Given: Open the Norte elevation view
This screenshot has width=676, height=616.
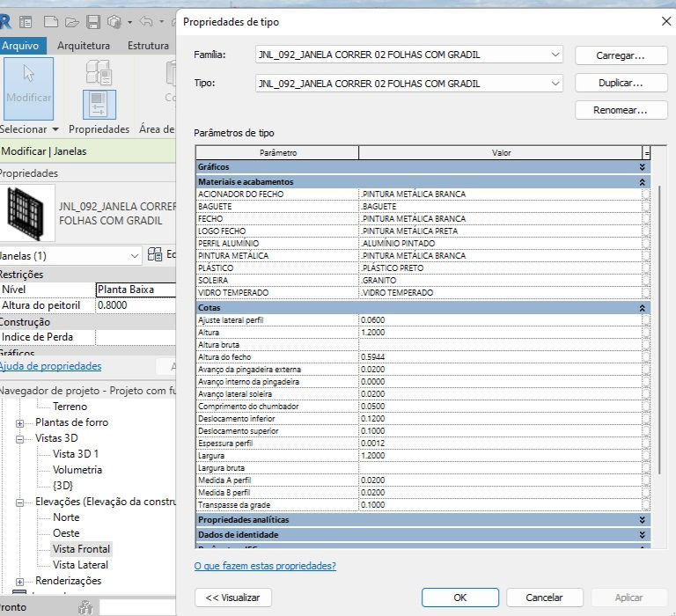Looking at the screenshot, I should point(66,517).
